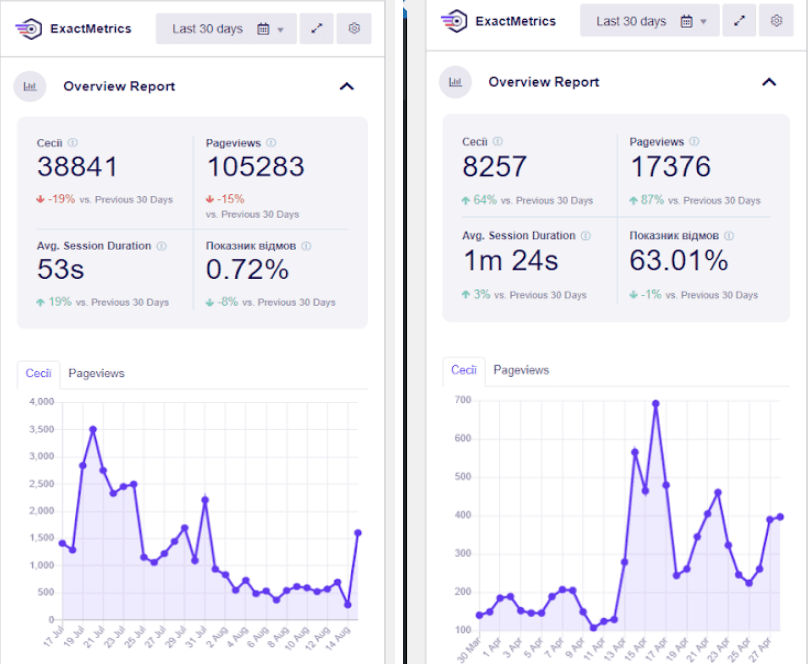Click info icon next to Avg. Session Duration above 1m 24s

click(x=586, y=236)
